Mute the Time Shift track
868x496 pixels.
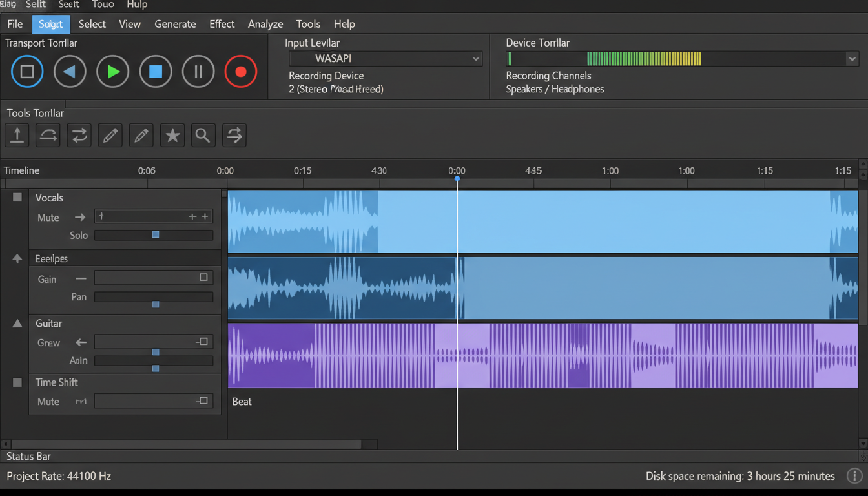click(48, 401)
